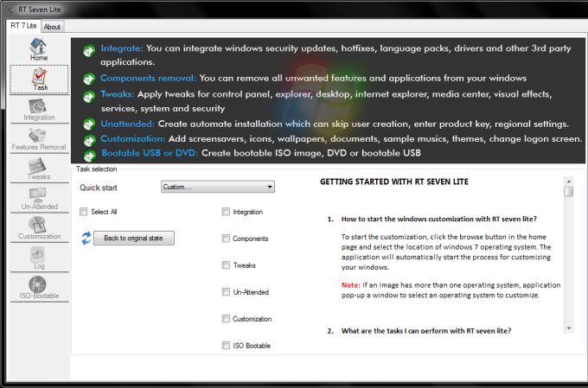Click green arrow icon beside Integrate
Screen dimensions: 588x388
coord(89,50)
